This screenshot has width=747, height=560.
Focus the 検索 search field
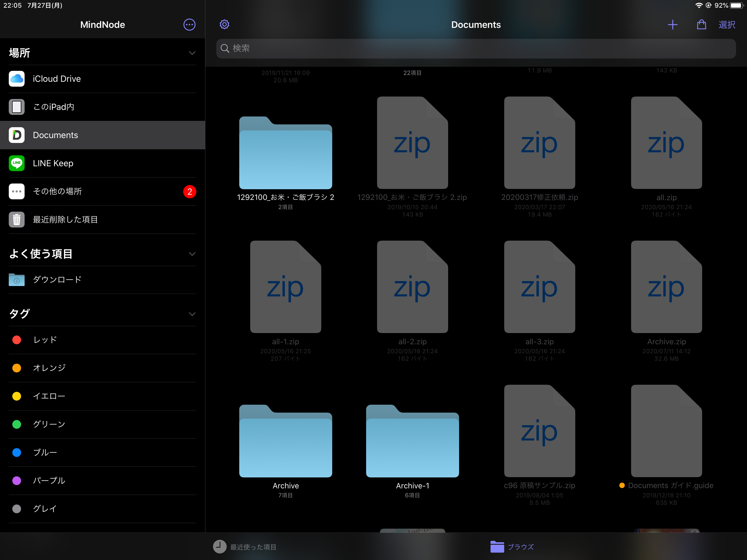(476, 48)
